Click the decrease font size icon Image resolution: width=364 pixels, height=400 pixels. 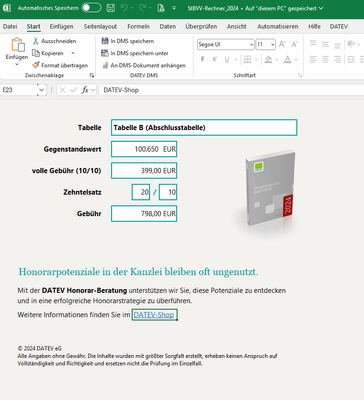pos(294,44)
